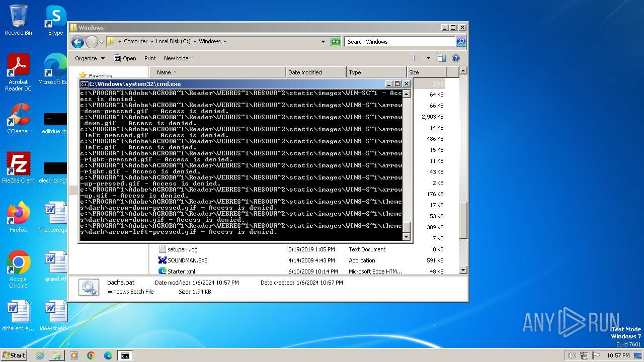Click in the Search Windows box
Viewport: 644px width, 362px height.
click(x=400, y=42)
